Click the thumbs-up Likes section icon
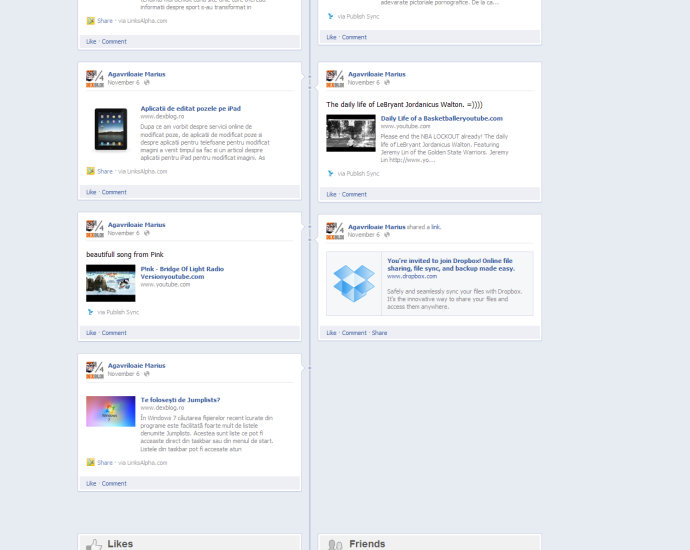Image resolution: width=690 pixels, height=550 pixels. pyautogui.click(x=94, y=545)
